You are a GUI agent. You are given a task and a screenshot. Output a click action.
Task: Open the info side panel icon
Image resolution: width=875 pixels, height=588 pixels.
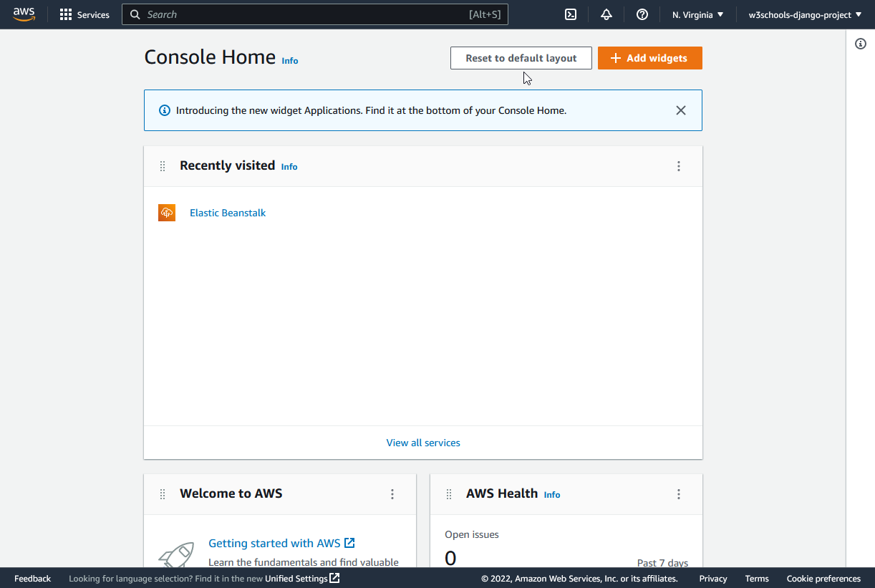pyautogui.click(x=861, y=44)
